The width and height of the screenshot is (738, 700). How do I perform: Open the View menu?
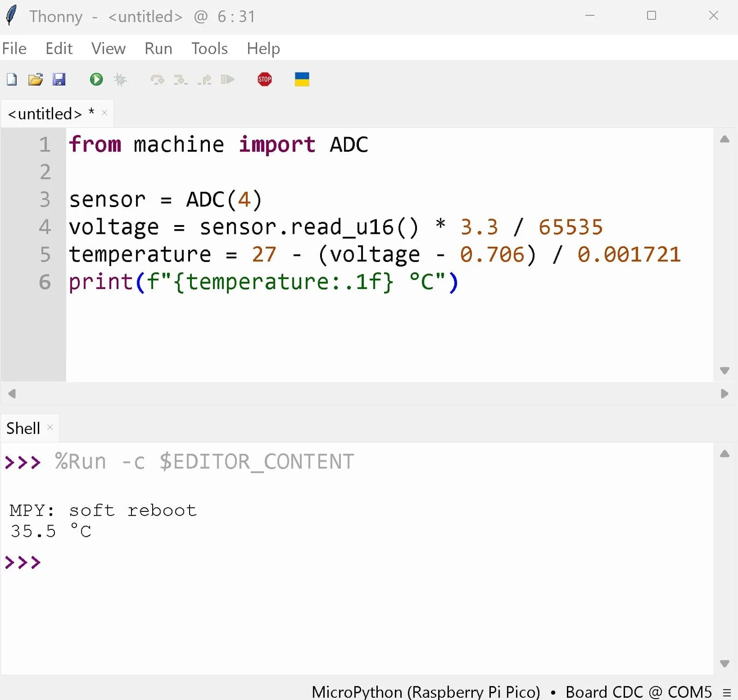tap(108, 48)
